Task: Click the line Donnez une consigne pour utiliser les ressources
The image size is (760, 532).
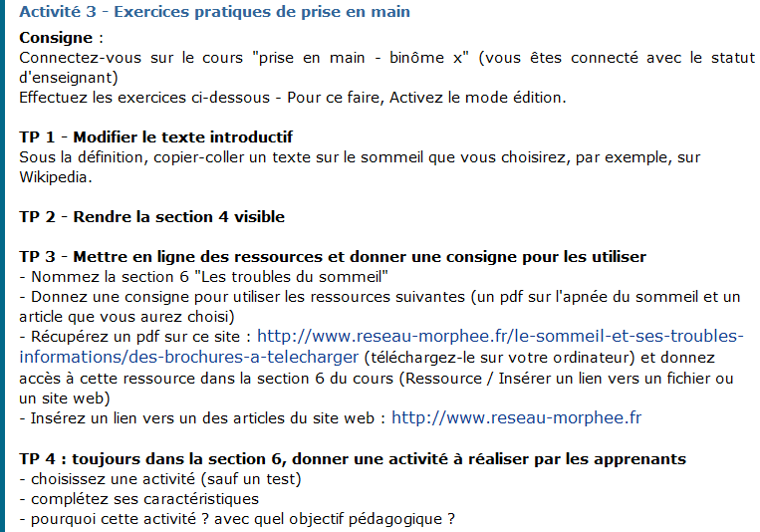Action: point(380,307)
